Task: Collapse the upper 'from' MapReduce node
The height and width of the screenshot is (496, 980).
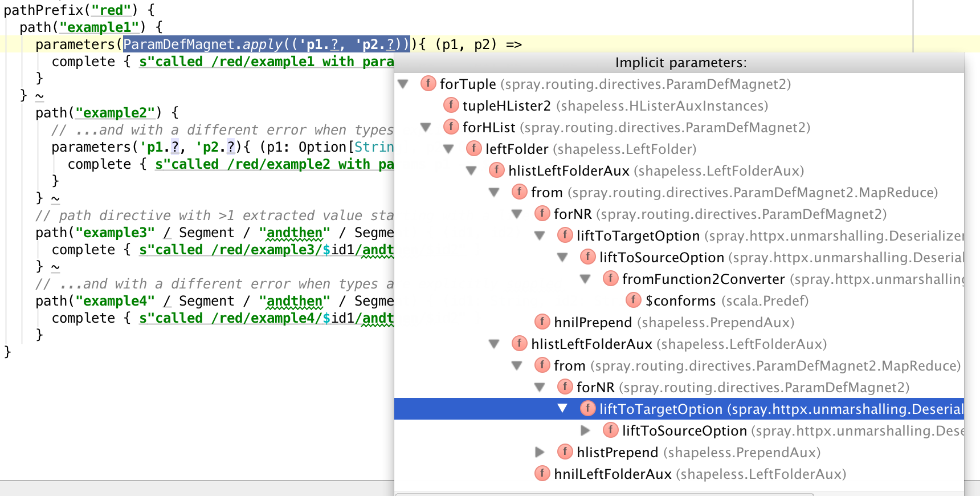Action: click(x=495, y=192)
